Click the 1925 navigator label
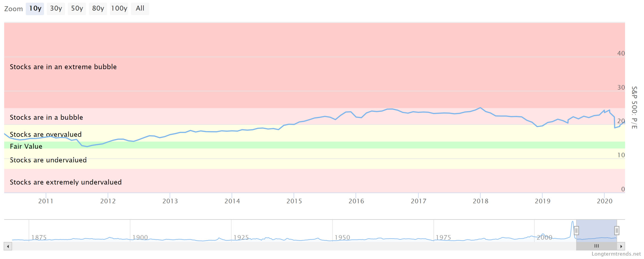The width and height of the screenshot is (644, 259). pos(241,237)
